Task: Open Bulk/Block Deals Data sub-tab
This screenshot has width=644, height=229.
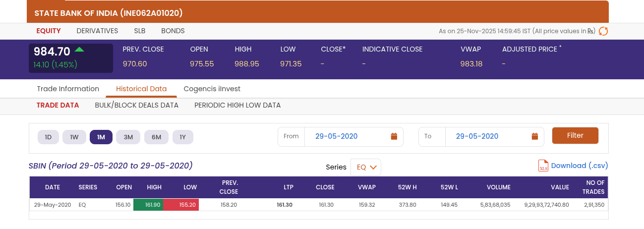Action: [136, 105]
